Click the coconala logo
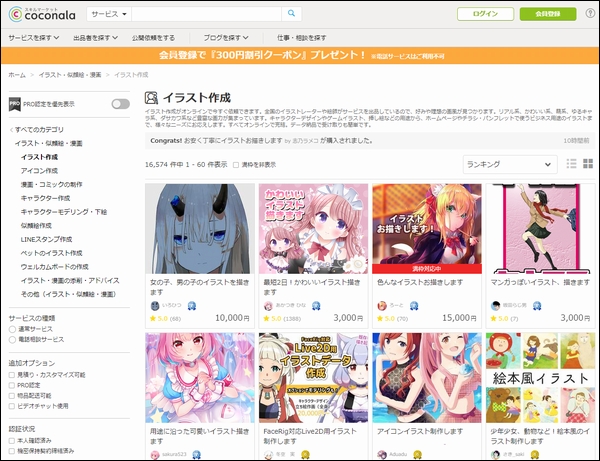 click(x=42, y=14)
